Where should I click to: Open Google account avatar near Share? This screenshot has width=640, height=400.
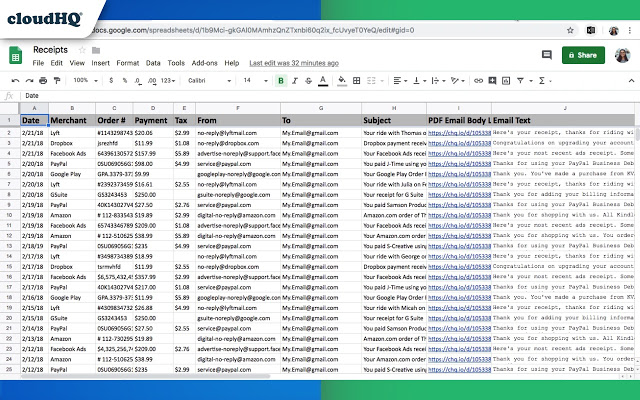coord(622,55)
